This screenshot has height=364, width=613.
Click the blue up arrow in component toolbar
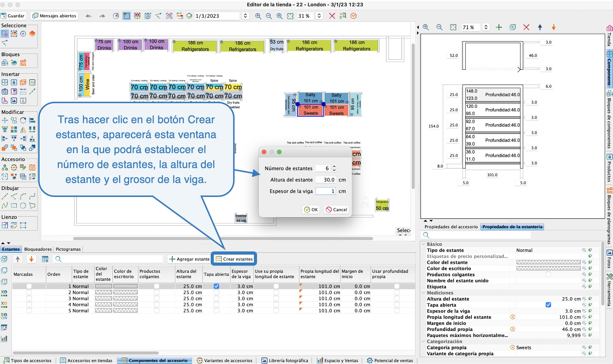(x=540, y=27)
